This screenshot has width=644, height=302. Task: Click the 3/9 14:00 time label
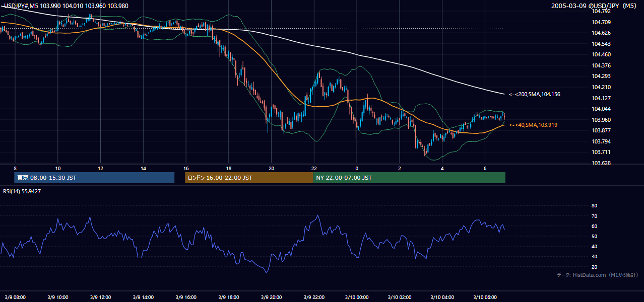[x=143, y=297]
